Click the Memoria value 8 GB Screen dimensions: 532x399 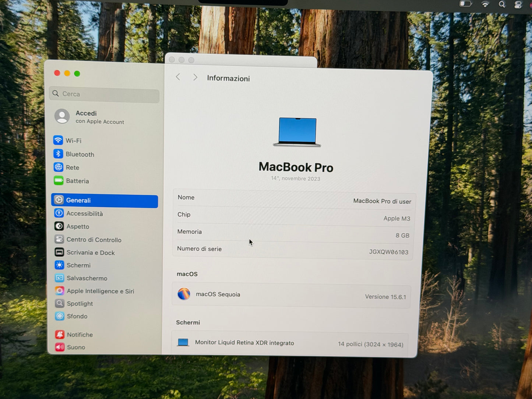(x=402, y=235)
